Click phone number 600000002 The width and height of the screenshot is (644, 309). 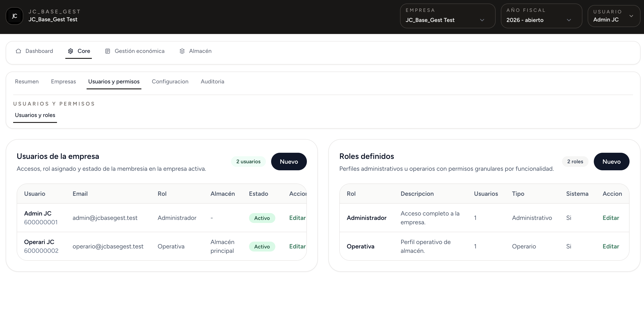click(x=41, y=251)
